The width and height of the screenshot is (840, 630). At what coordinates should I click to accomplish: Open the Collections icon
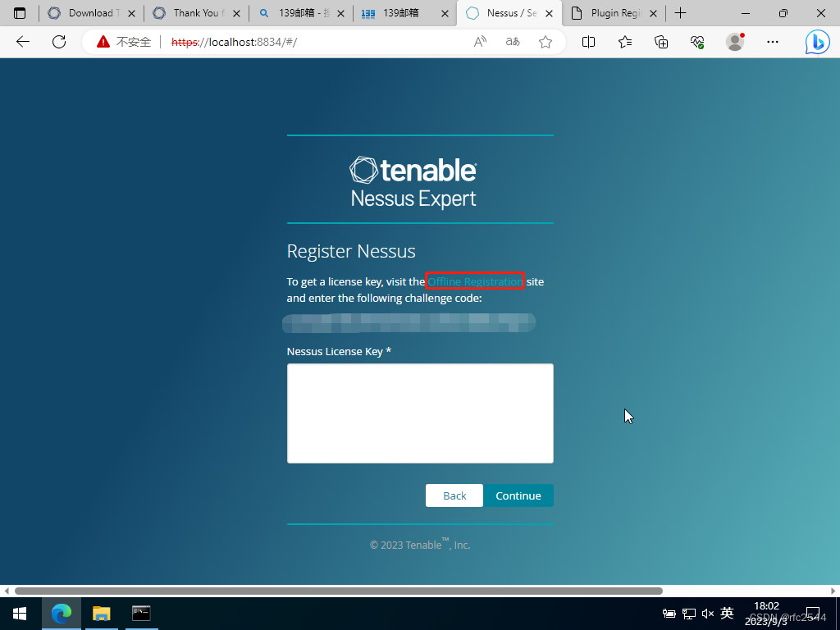tap(661, 42)
